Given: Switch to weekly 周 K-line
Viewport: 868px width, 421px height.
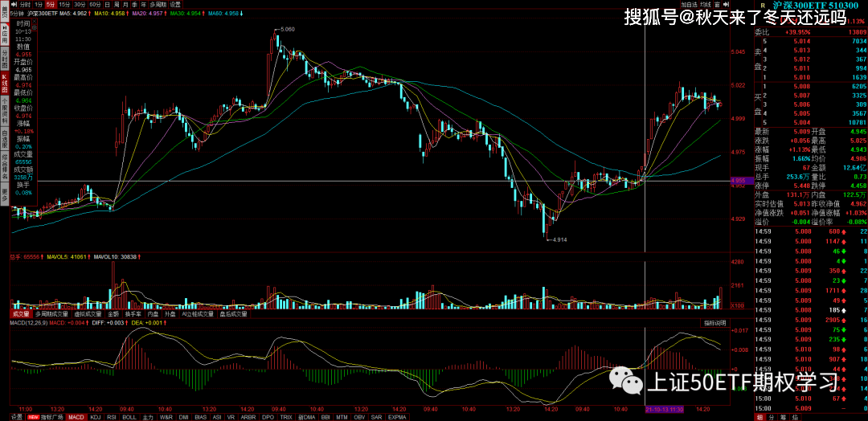Looking at the screenshot, I should (117, 5).
